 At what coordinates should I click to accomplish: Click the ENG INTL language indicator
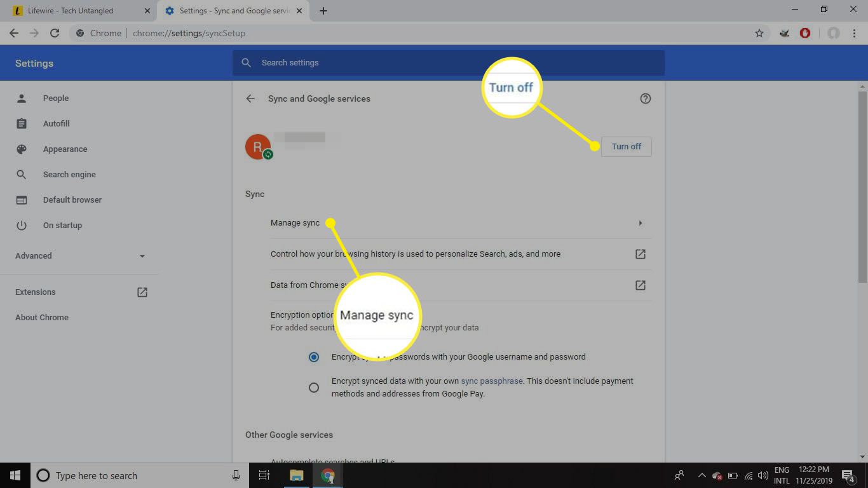click(x=782, y=475)
